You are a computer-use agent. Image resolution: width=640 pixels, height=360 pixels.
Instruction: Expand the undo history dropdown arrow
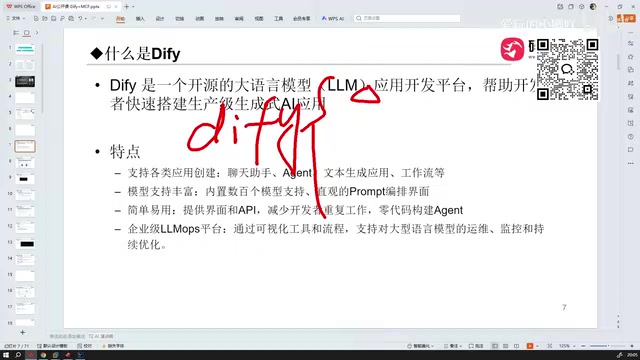point(86,18)
